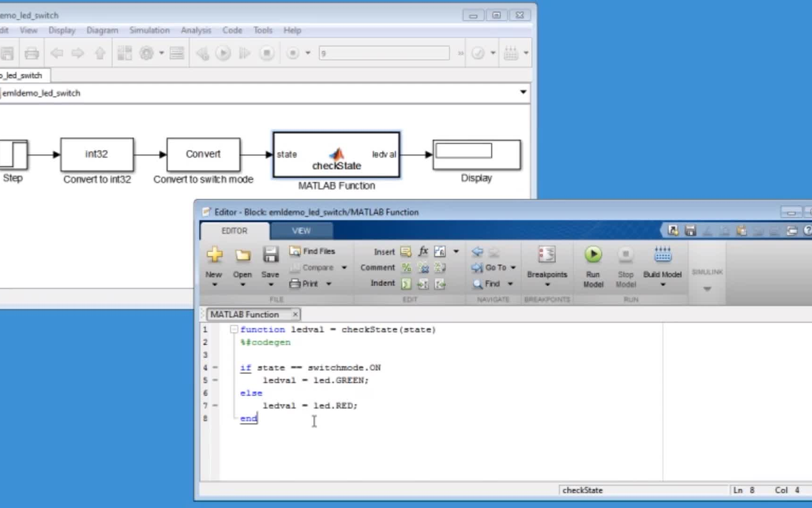Image resolution: width=812 pixels, height=508 pixels.
Task: Open the Tools menu in Simulink
Action: pyautogui.click(x=263, y=30)
